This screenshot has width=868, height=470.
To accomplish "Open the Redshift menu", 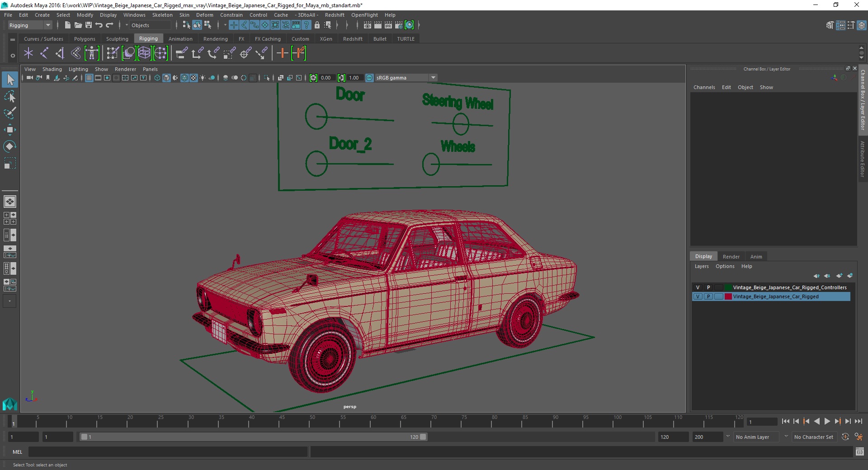I will tap(335, 15).
